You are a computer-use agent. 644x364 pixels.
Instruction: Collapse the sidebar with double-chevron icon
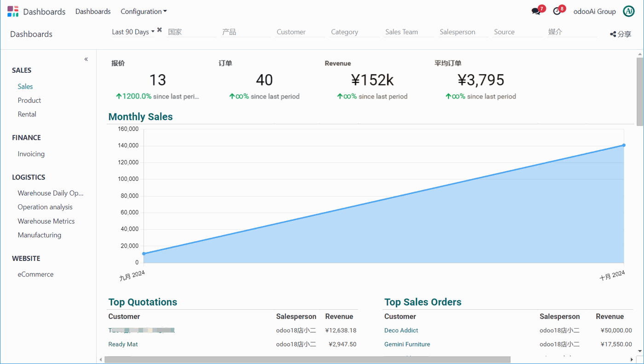(x=86, y=59)
